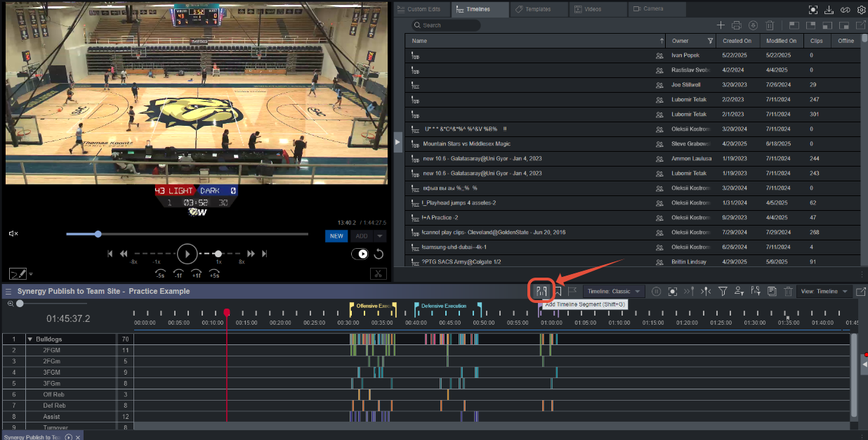Click the Add Timeline Segment icon
Screen dimensions: 868x440
click(x=541, y=291)
